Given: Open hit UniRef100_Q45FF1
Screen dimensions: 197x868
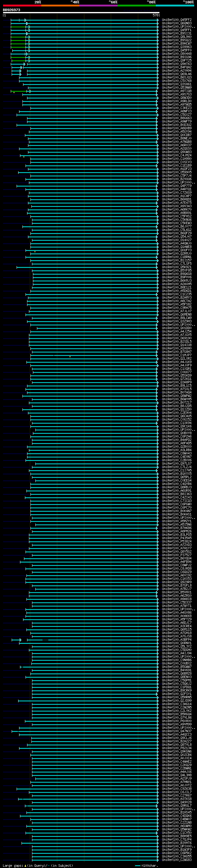Looking at the screenshot, I should 177,30.
